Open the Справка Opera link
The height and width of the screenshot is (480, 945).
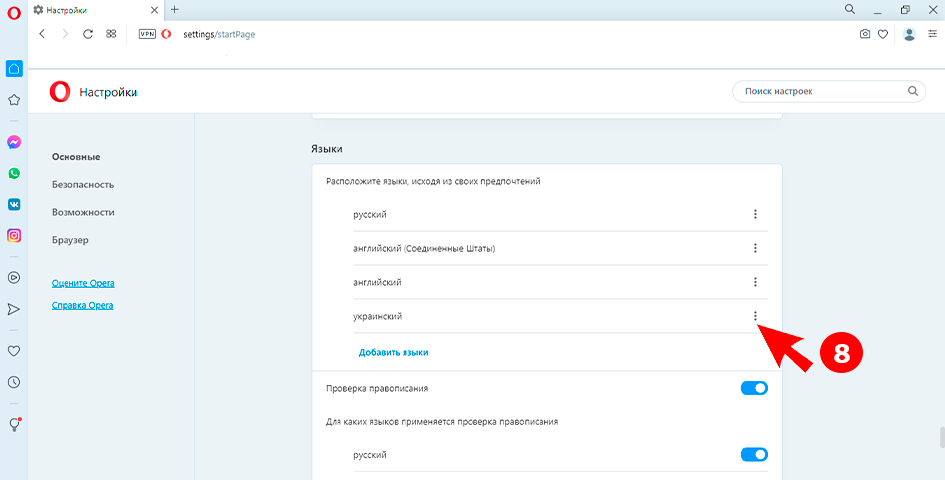(x=82, y=306)
